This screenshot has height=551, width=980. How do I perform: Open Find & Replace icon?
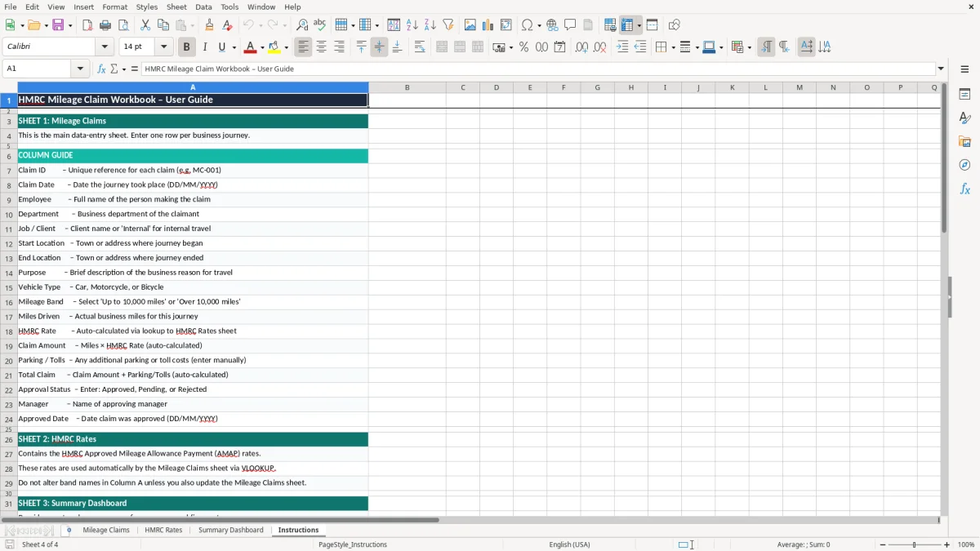coord(302,25)
